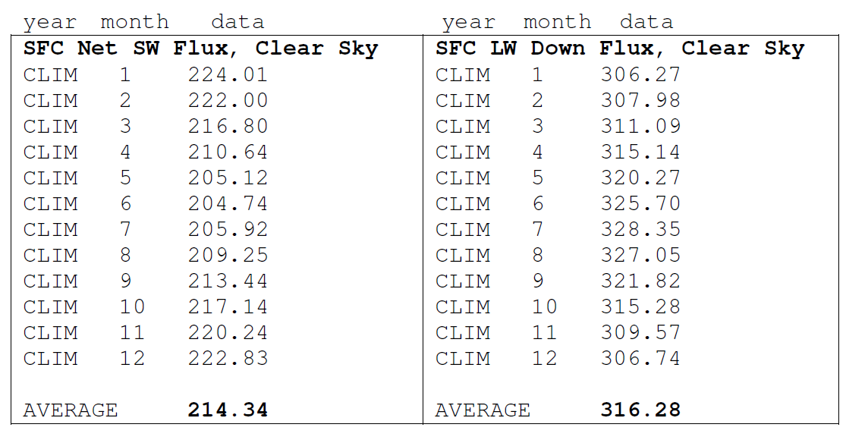
Task: Click the 217.14 value for month 10
Action: coord(228,306)
